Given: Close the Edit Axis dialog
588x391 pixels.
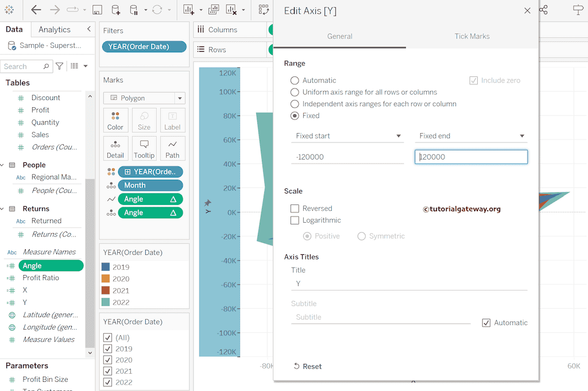Looking at the screenshot, I should click(527, 10).
